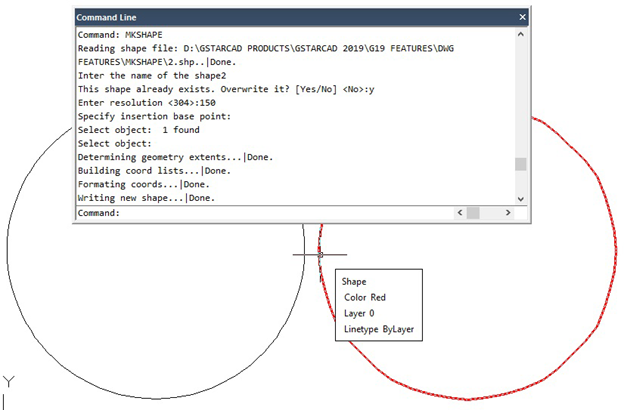
Task: Click the 'This shape already exists' prompt line
Action: (226, 89)
